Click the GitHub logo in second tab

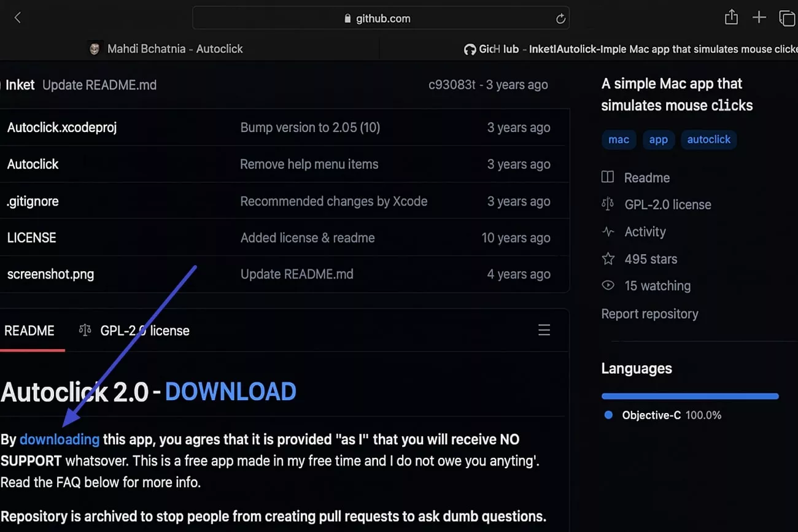470,50
